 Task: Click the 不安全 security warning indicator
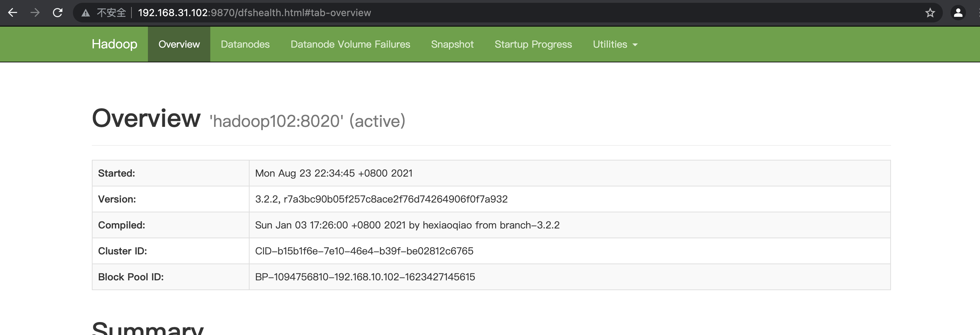coord(111,13)
